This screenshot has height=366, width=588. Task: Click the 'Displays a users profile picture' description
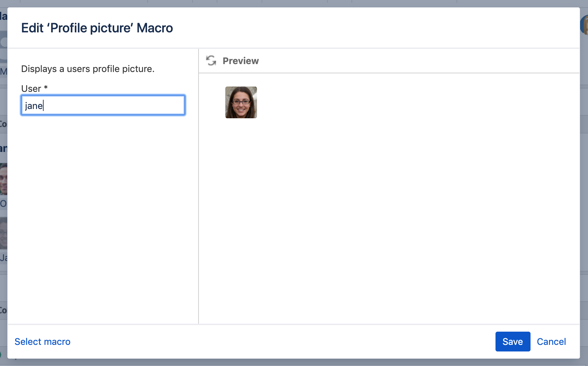point(88,69)
